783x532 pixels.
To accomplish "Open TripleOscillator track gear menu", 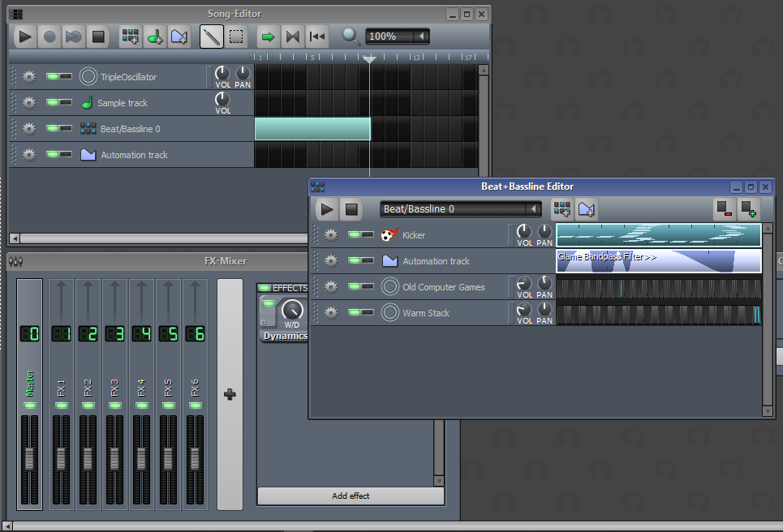I will (x=29, y=77).
